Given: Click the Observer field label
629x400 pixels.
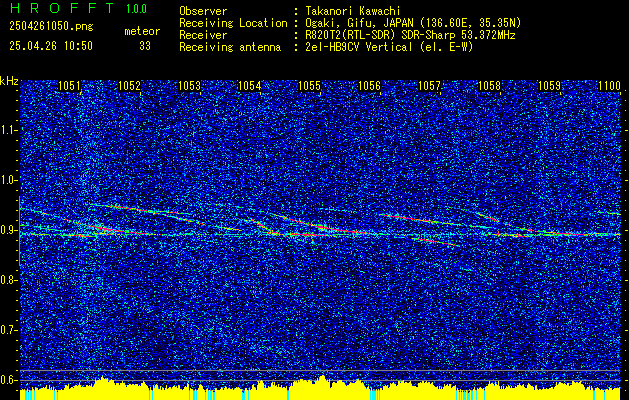Looking at the screenshot, I should coord(203,11).
